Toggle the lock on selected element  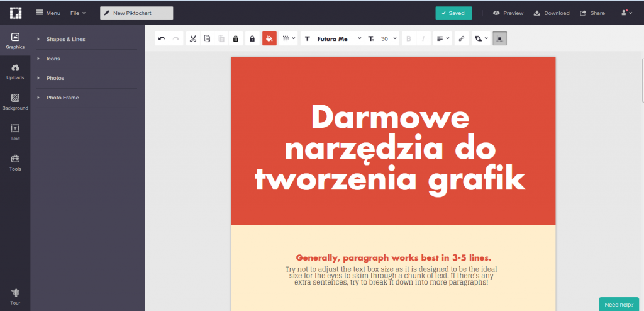[x=252, y=39]
